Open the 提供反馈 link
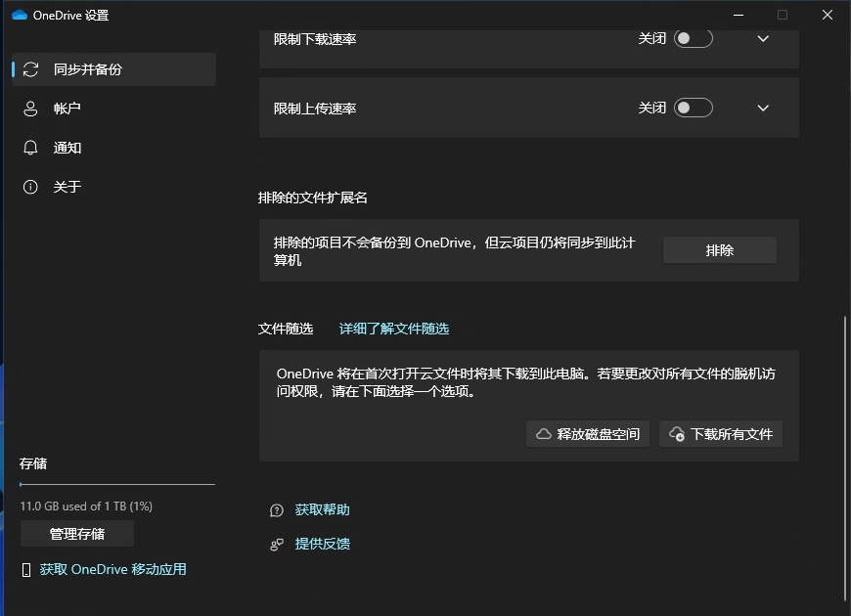The image size is (851, 616). [x=323, y=544]
